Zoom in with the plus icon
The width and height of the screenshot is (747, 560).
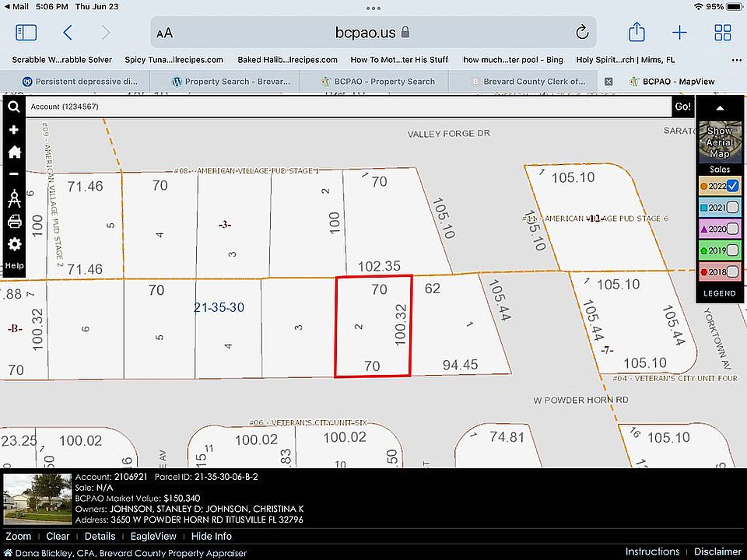click(14, 130)
